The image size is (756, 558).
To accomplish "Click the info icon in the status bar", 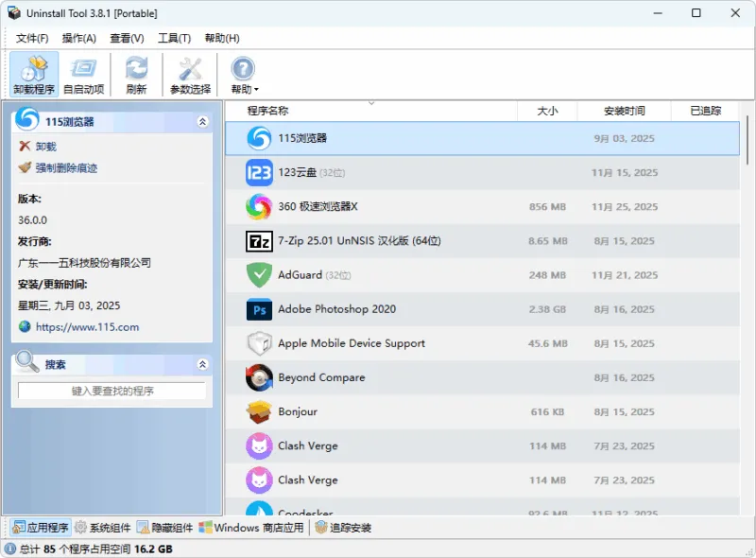I will [x=10, y=549].
